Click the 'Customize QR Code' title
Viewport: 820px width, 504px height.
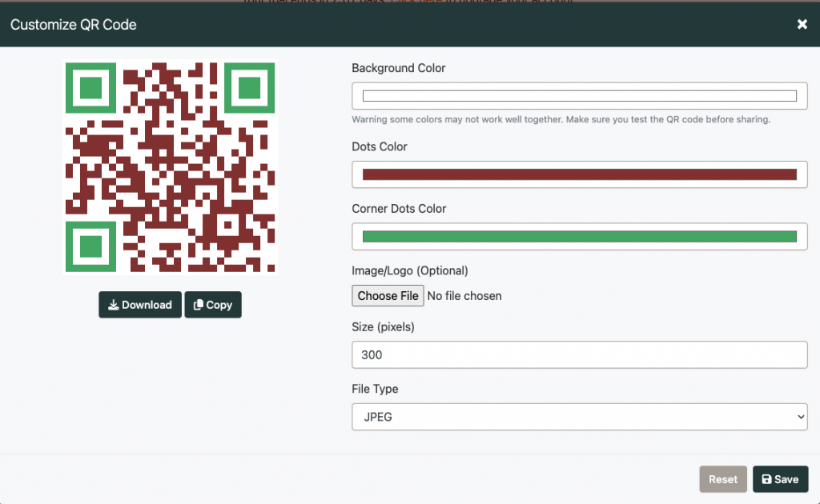tap(73, 25)
